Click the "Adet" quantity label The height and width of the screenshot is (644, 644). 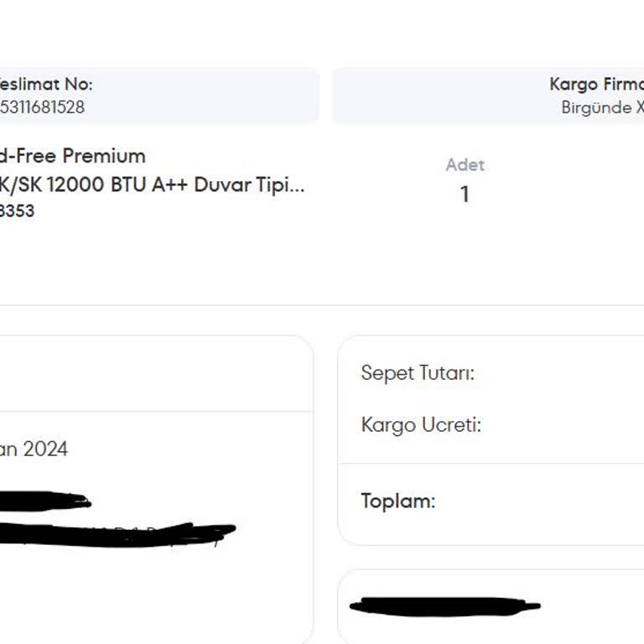click(465, 165)
